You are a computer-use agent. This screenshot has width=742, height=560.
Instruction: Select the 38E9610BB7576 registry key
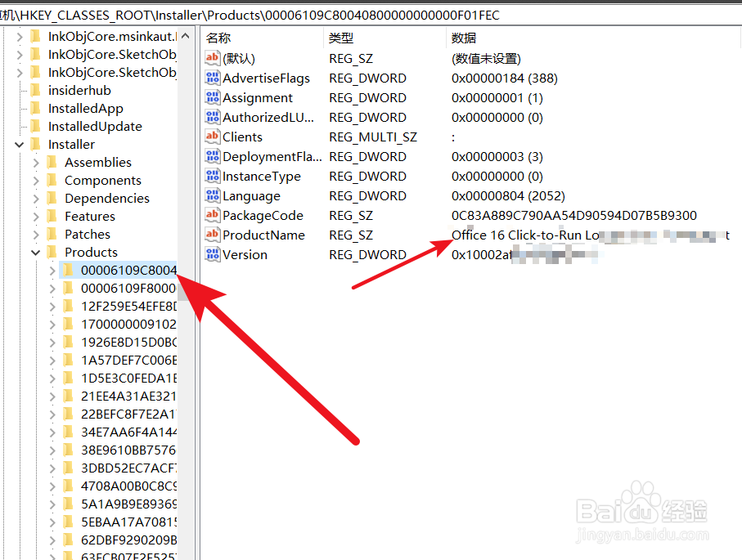pos(128,450)
